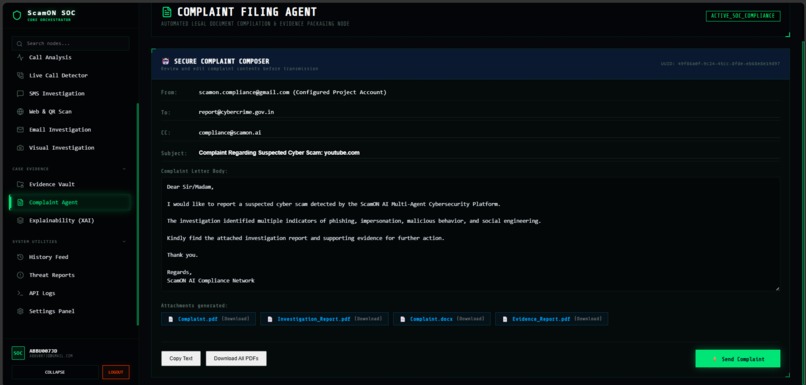Click the Email Investigation envelope icon
Viewport: 806px width, 385px height.
(x=20, y=130)
